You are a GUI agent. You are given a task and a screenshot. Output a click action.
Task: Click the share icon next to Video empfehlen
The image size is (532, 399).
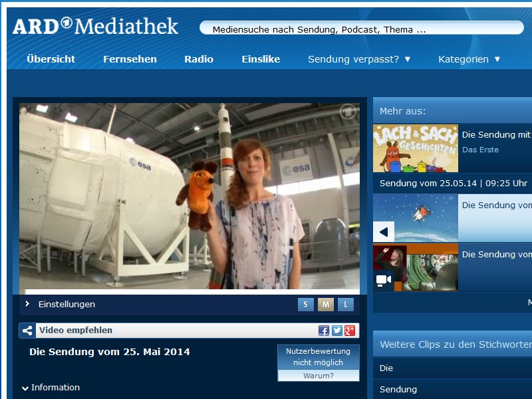click(x=27, y=331)
